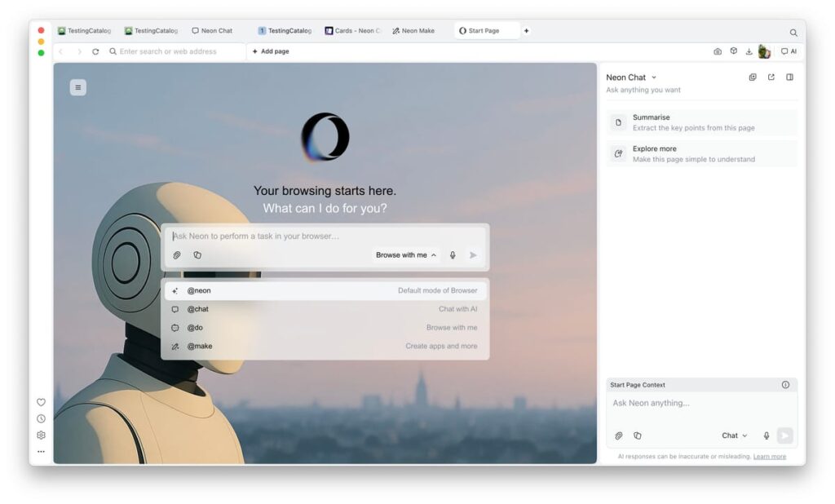Open history clock icon in left sidebar
The height and width of the screenshot is (504, 835).
click(x=41, y=418)
